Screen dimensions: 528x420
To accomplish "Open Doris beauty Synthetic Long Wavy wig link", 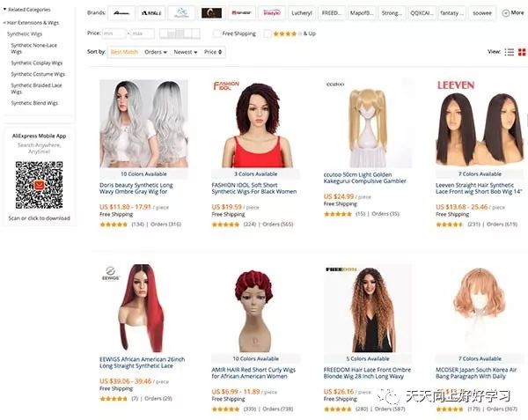I will 136,188.
